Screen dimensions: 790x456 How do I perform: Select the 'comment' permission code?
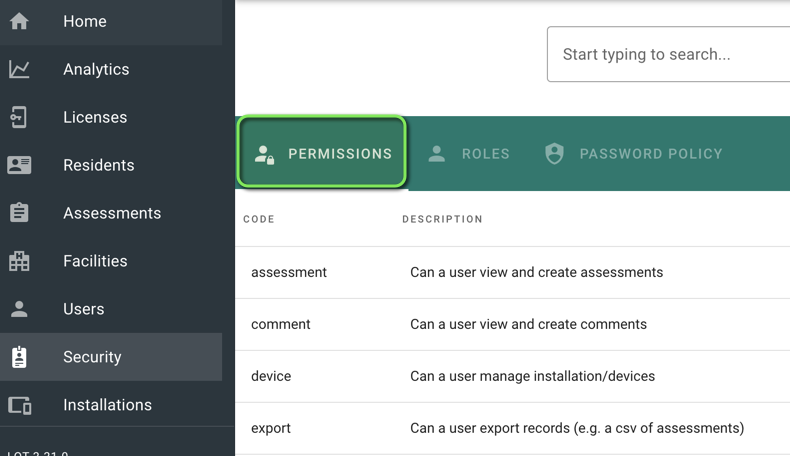pos(281,324)
